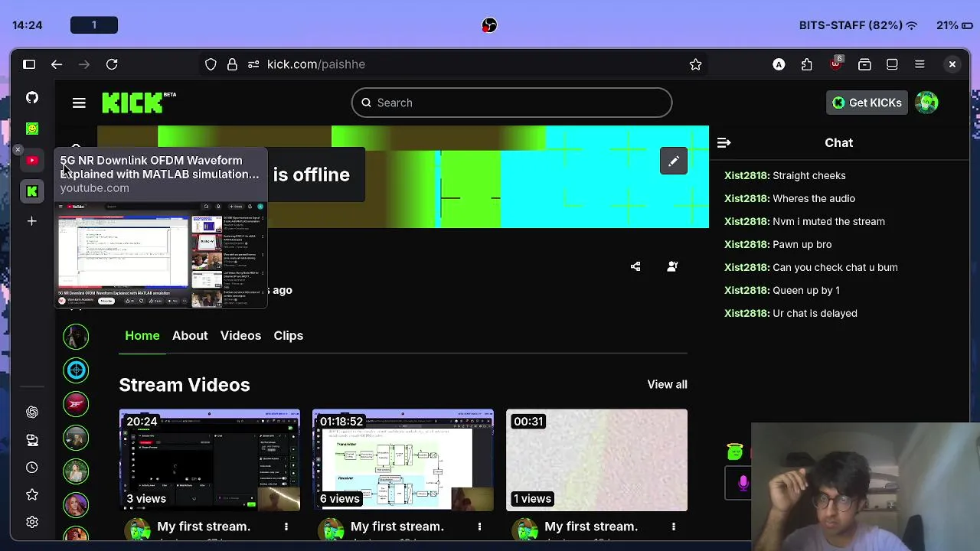Click the 14:24 clock in top bar

(28, 25)
